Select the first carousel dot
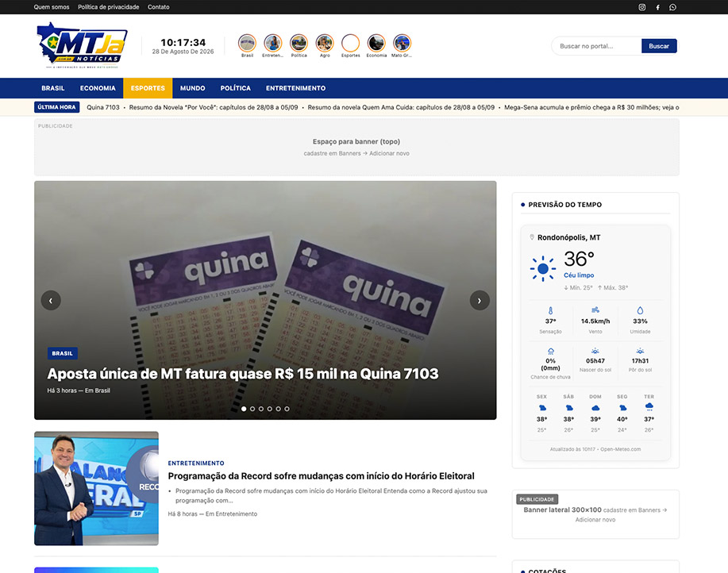Screen dimensions: 728x573 (244, 409)
